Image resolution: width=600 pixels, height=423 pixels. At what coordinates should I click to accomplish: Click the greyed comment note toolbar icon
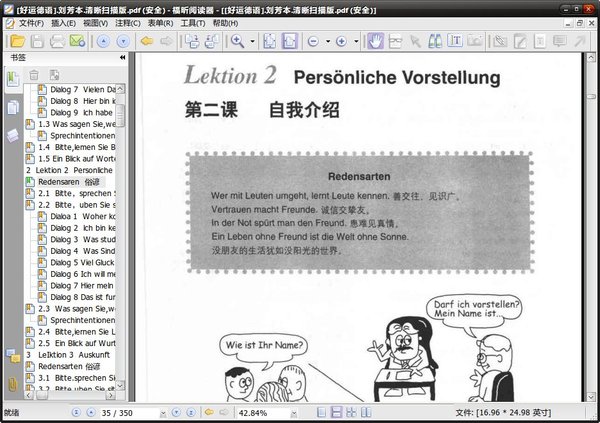560,41
